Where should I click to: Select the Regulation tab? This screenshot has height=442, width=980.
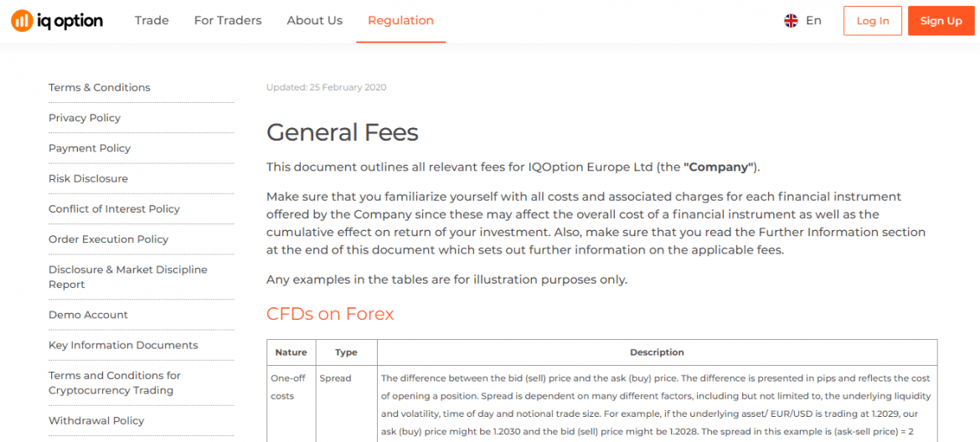[400, 21]
